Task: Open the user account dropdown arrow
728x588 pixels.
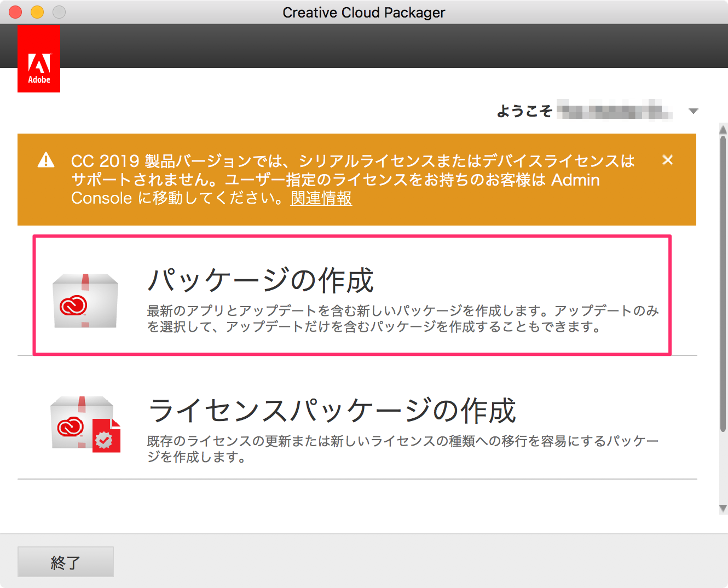Action: [x=694, y=111]
